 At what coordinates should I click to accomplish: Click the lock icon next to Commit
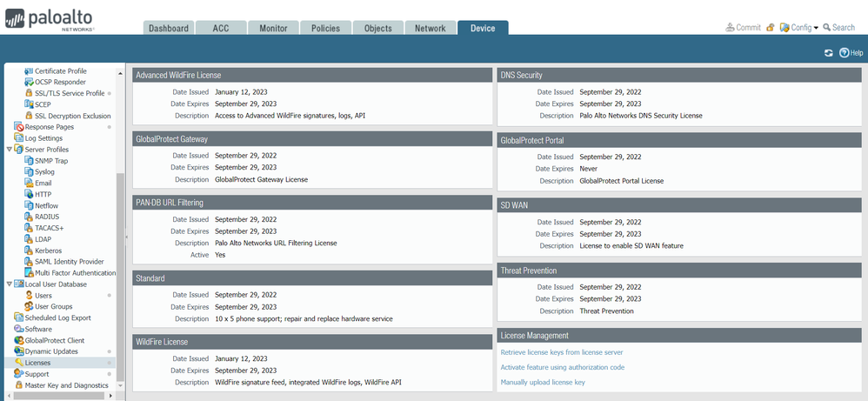pyautogui.click(x=770, y=27)
